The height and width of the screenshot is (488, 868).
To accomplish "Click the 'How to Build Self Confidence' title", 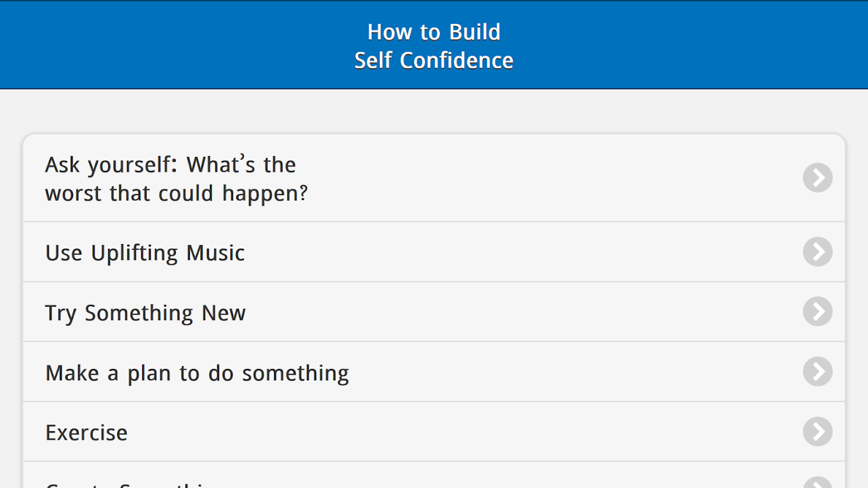I will (x=434, y=46).
